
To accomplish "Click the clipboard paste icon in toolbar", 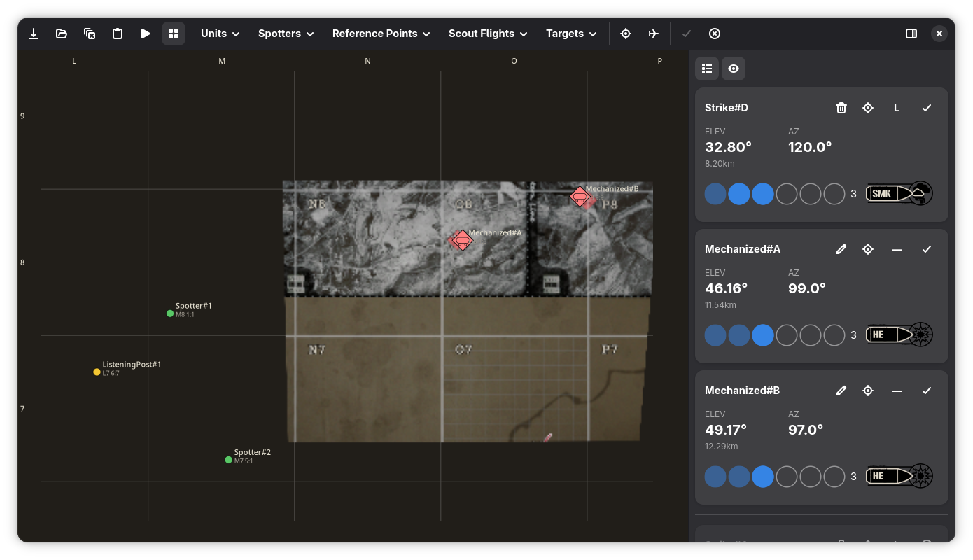I will [x=118, y=34].
